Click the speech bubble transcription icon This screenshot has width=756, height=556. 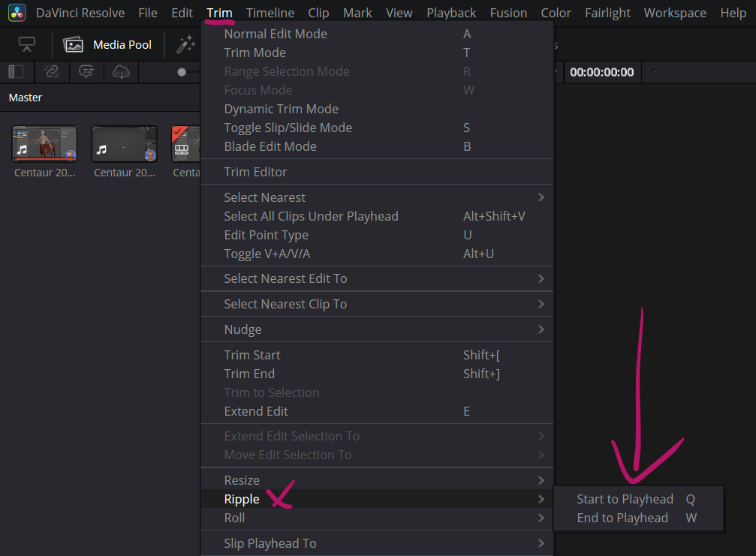(x=86, y=72)
